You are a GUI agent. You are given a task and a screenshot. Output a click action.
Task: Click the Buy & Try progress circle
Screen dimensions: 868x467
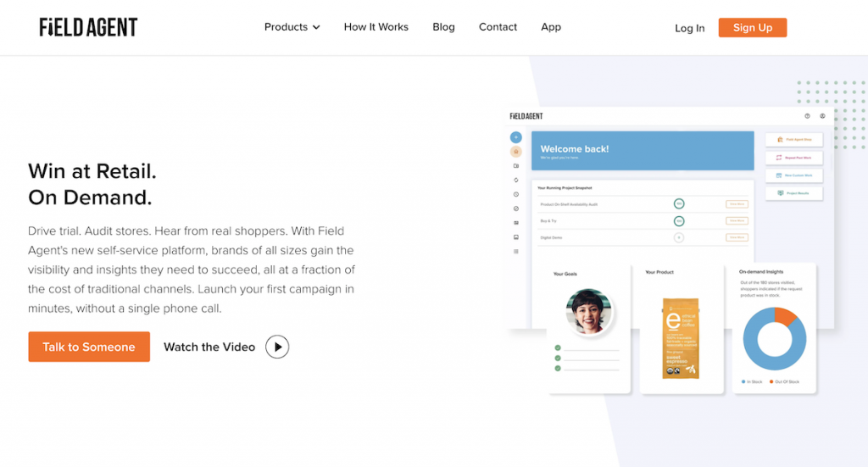click(x=679, y=220)
